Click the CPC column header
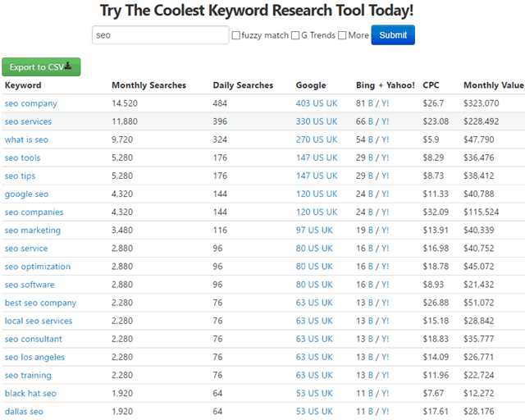525x420 pixels. [431, 85]
